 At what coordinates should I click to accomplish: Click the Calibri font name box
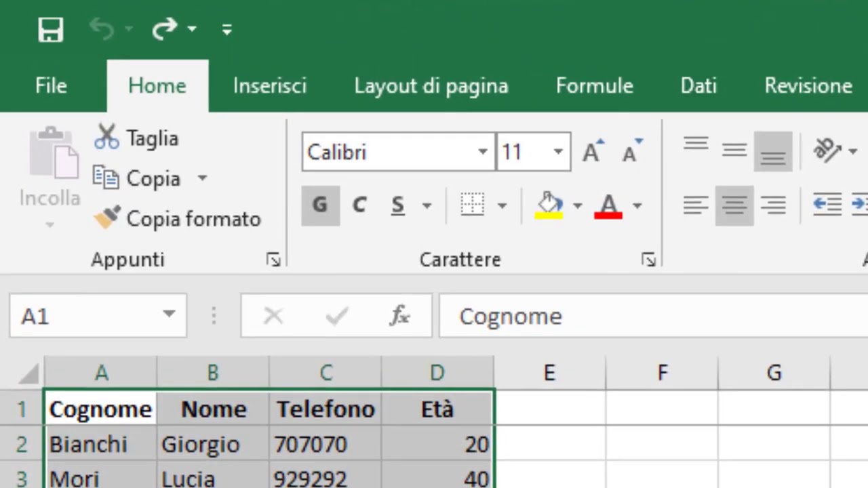390,152
